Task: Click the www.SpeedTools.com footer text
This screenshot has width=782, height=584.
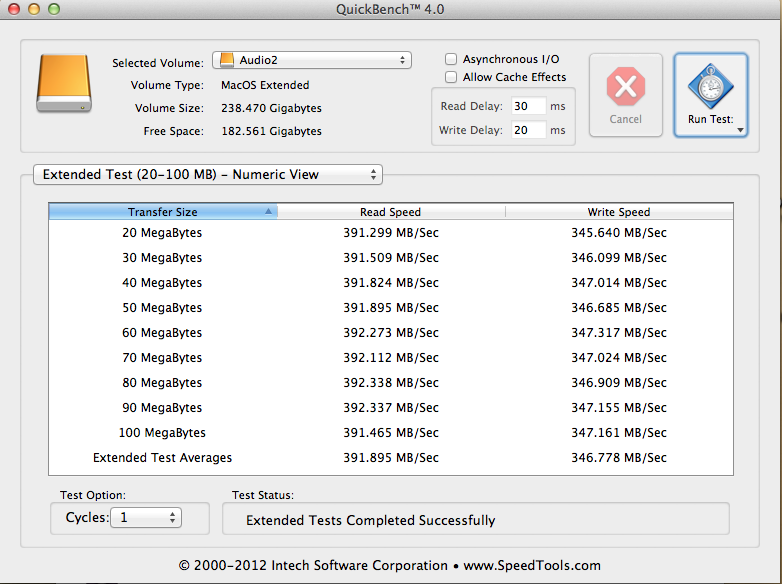Action: coord(532,566)
